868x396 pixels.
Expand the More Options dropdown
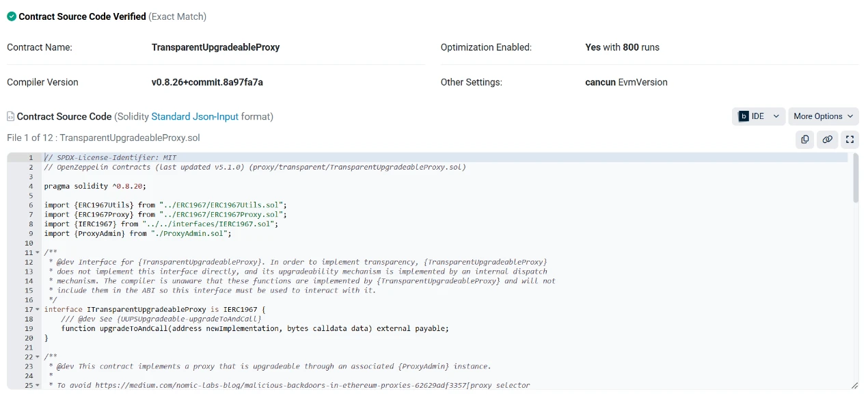coord(823,116)
